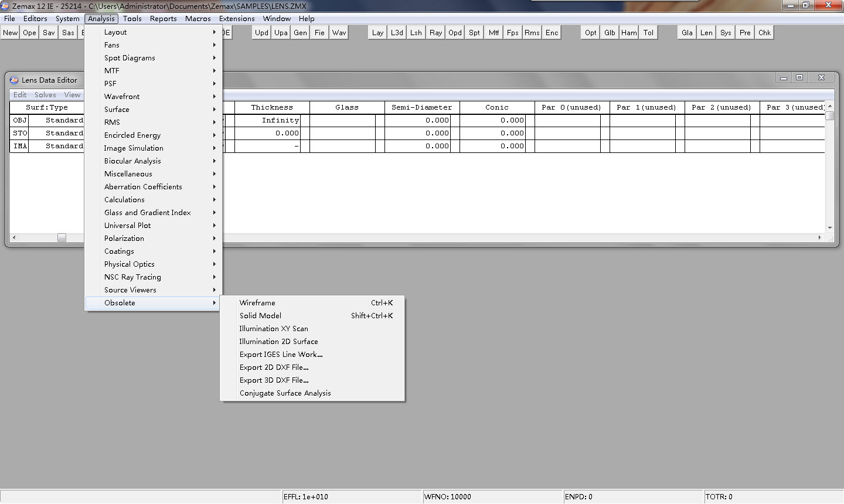
Task: Click the Pre (Prescription) toolbar button
Action: (746, 33)
